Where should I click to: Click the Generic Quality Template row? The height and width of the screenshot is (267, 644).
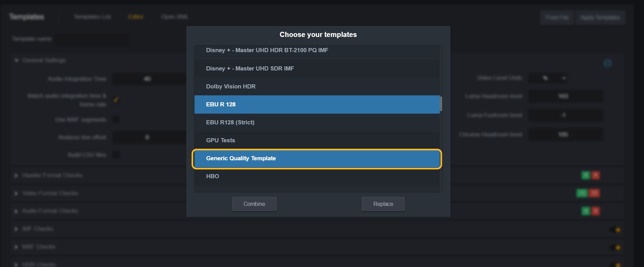click(x=317, y=159)
